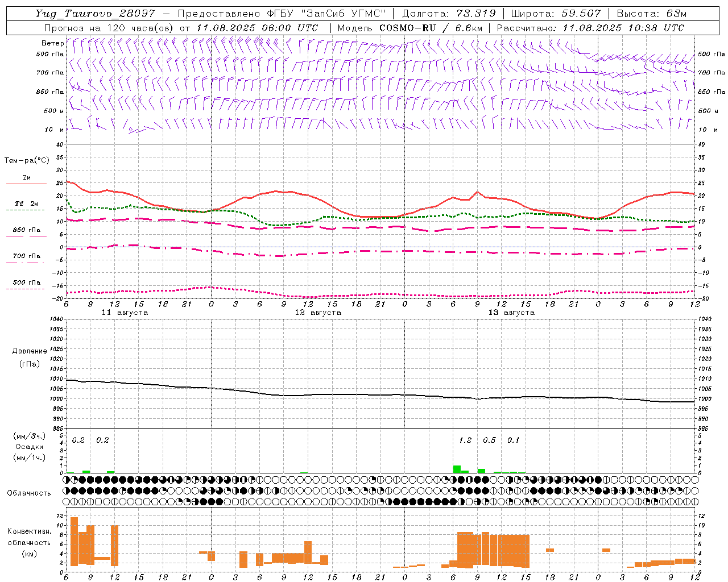The width and height of the screenshot is (728, 582).
Task: Click the 13 августа date label
Action: tap(511, 313)
